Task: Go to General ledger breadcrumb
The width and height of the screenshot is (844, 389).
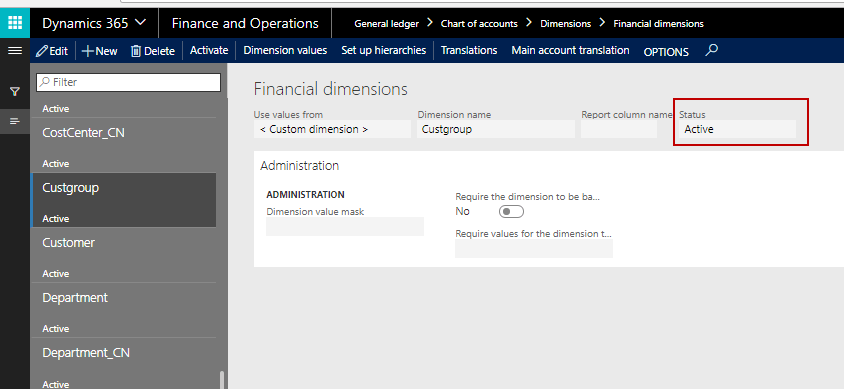Action: [386, 24]
